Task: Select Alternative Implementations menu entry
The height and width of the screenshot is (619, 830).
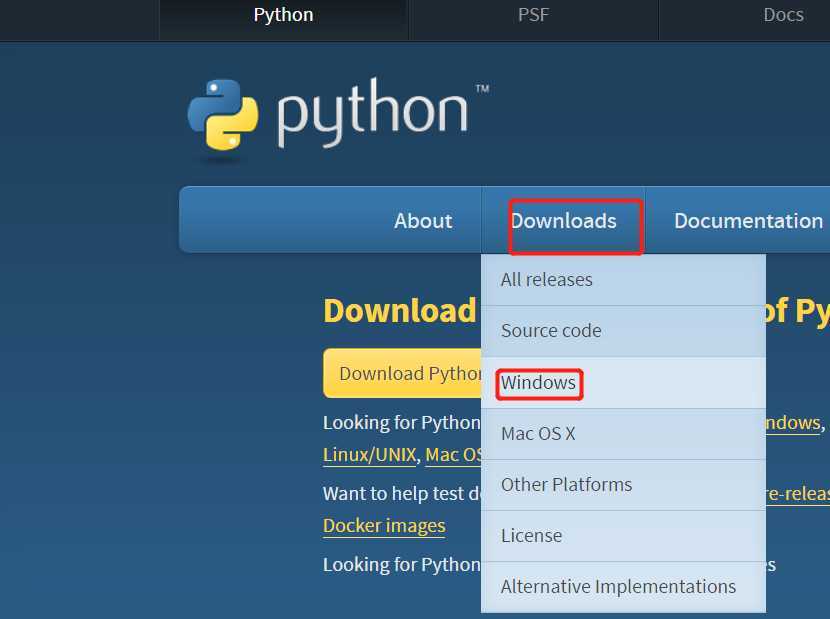Action: [623, 587]
